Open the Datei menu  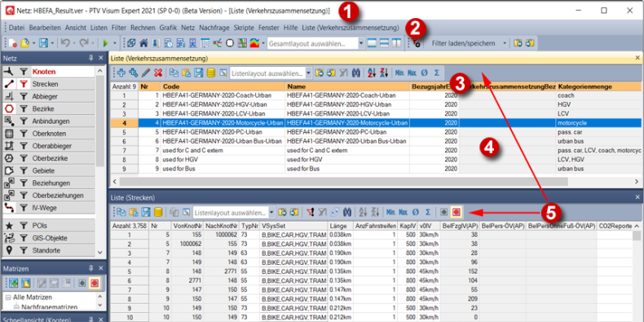(x=17, y=28)
